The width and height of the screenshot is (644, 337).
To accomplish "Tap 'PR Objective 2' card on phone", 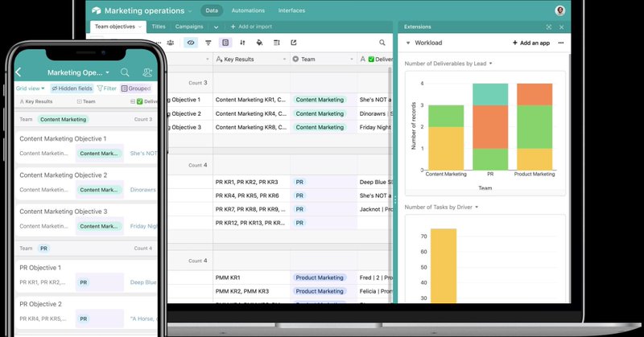I will point(86,311).
